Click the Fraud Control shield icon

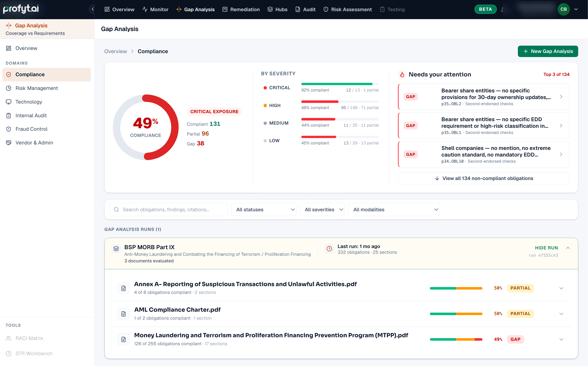click(x=9, y=129)
